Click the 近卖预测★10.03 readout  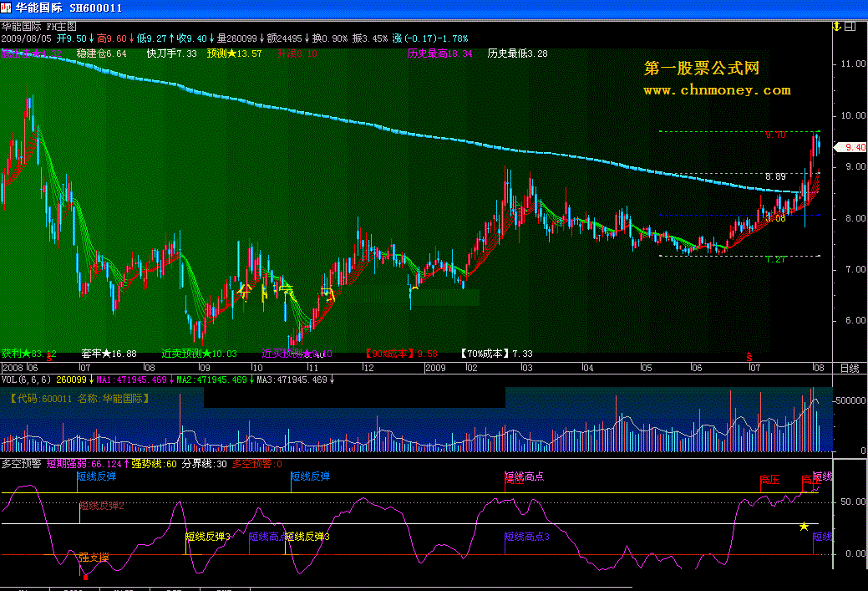[x=200, y=354]
